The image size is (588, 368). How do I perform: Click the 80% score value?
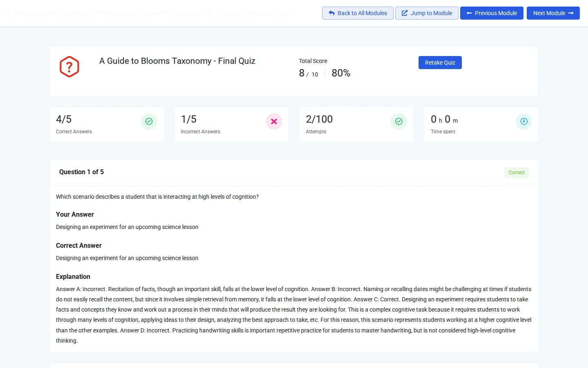341,73
